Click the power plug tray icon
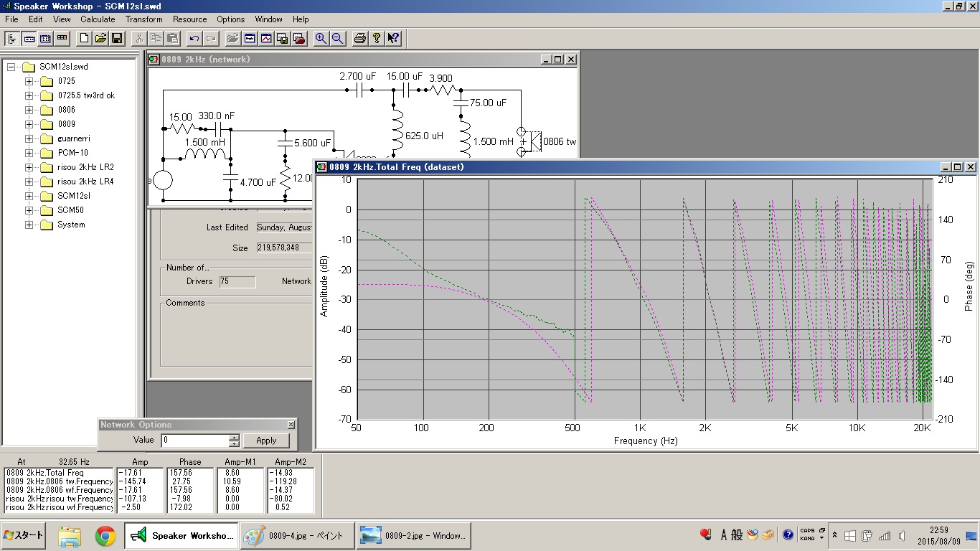Image resolution: width=980 pixels, height=551 pixels. tap(867, 535)
